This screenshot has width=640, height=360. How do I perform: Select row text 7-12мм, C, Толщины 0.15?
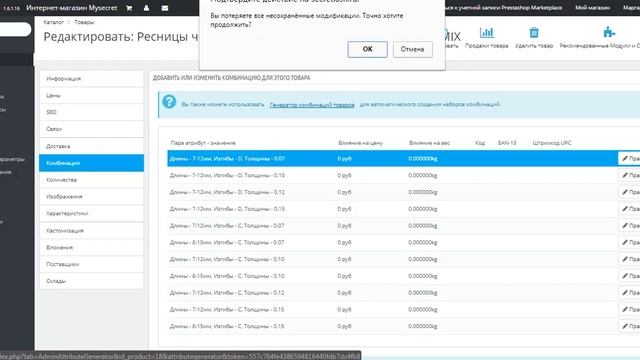point(227,309)
